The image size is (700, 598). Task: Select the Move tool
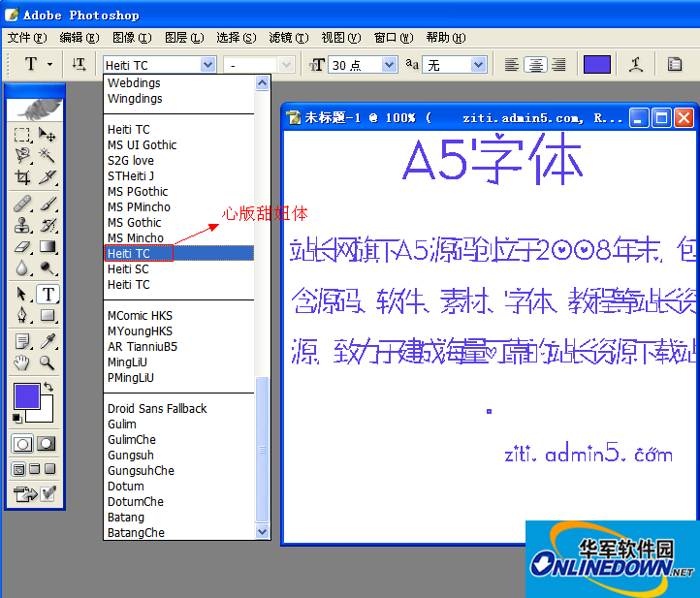point(47,135)
